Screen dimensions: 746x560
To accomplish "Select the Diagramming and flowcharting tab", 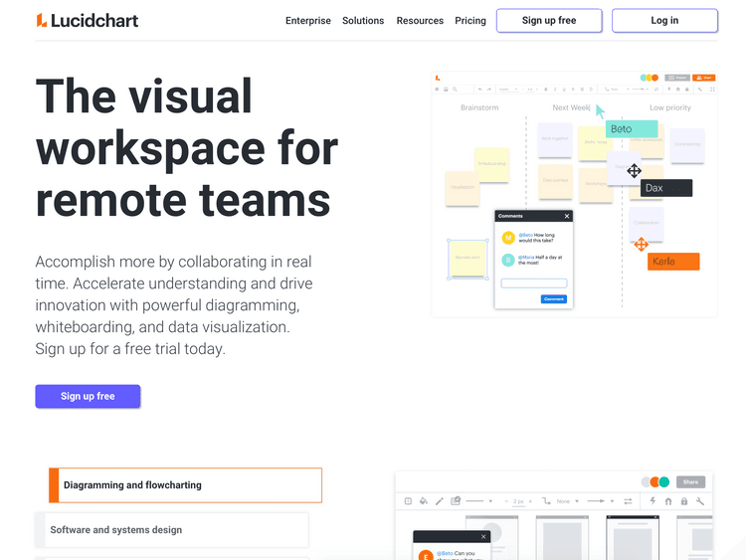I will point(185,485).
